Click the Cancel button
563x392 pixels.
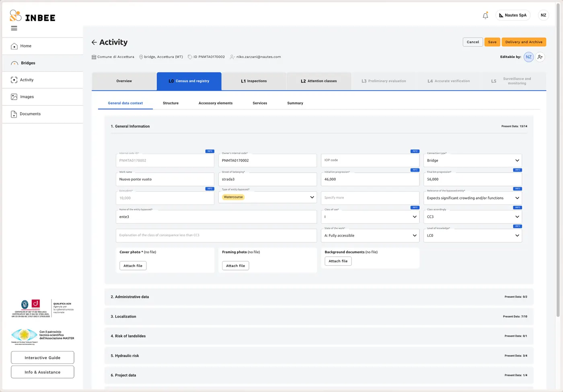pos(473,42)
